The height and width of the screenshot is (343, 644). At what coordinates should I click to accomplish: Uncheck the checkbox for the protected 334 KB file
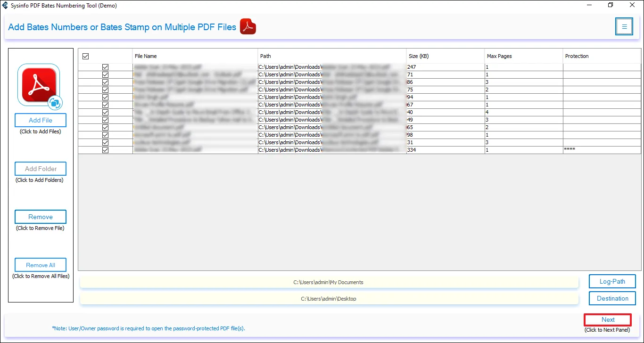coord(105,150)
